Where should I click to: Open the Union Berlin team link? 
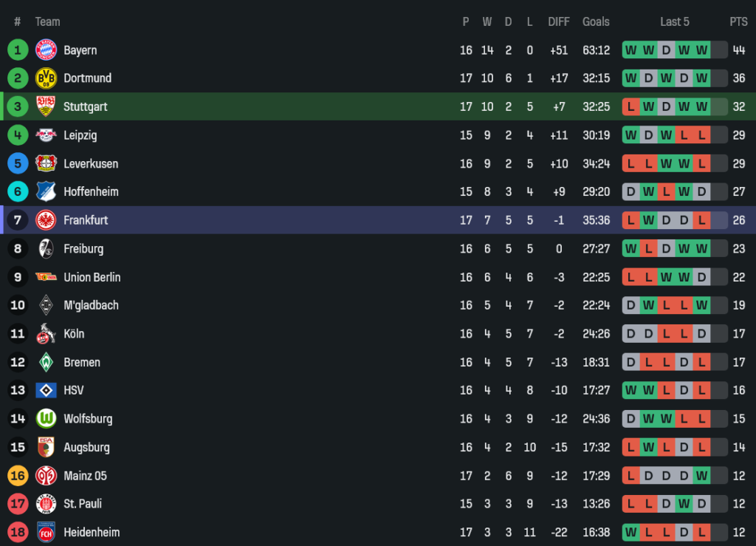(92, 277)
